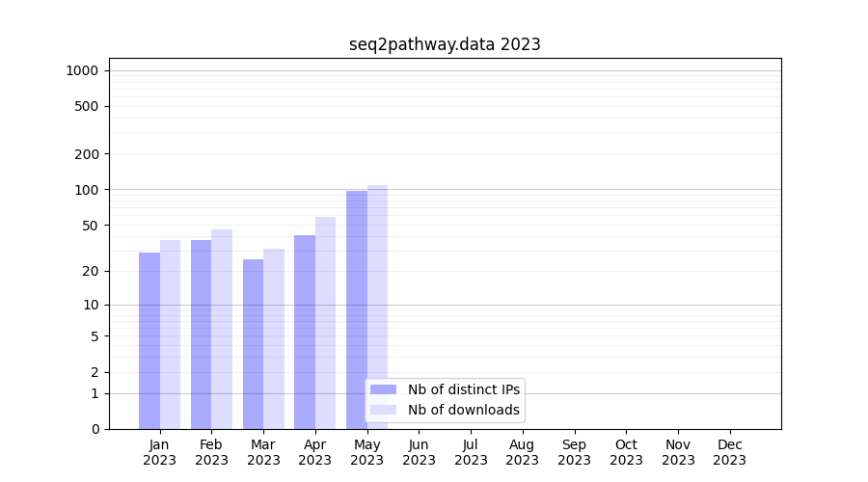Image resolution: width=868 pixels, height=482 pixels.
Task: Click the Nb of downloads legend label
Action: 463,410
